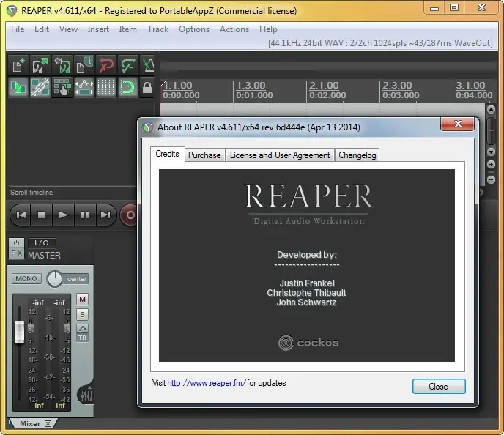Open master I/O routing button
Image resolution: width=504 pixels, height=435 pixels.
(42, 243)
